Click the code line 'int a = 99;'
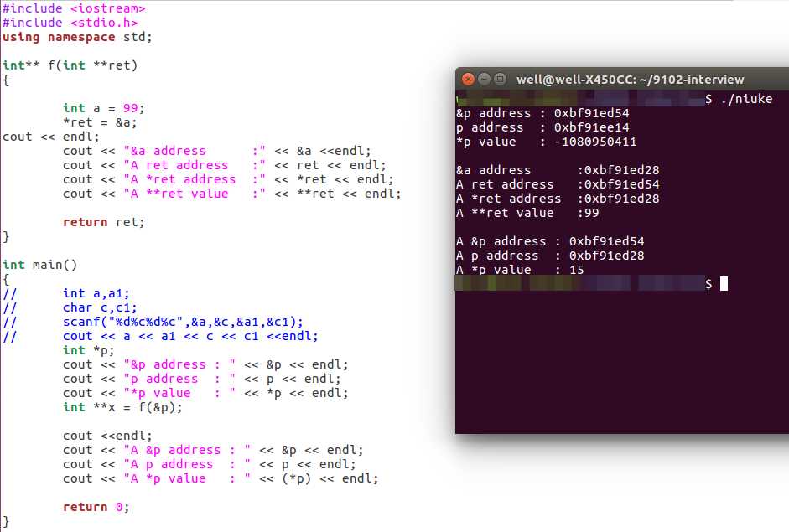Image resolution: width=789 pixels, height=532 pixels. click(x=104, y=108)
